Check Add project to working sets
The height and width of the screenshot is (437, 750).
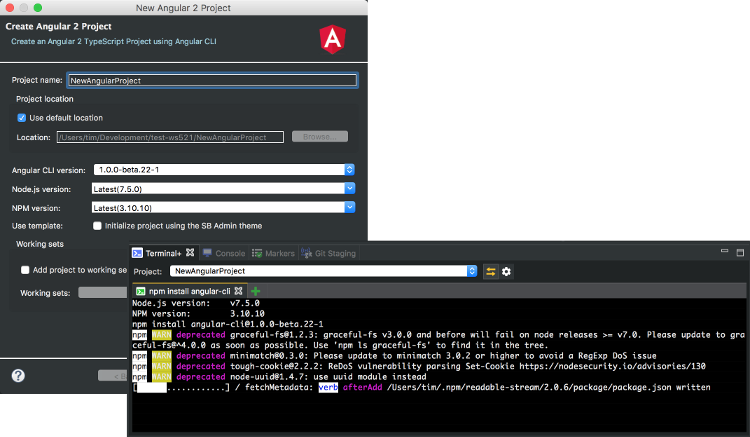point(25,270)
